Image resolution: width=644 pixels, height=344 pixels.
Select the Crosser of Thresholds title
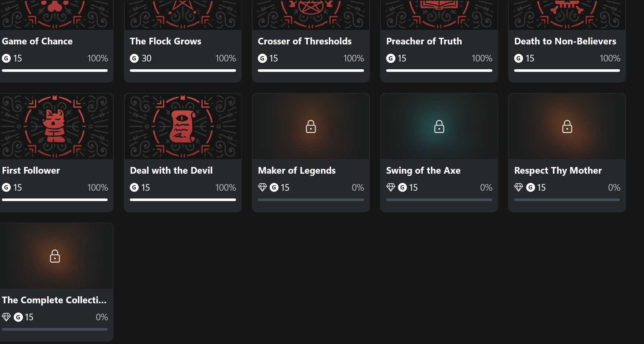[x=304, y=41]
